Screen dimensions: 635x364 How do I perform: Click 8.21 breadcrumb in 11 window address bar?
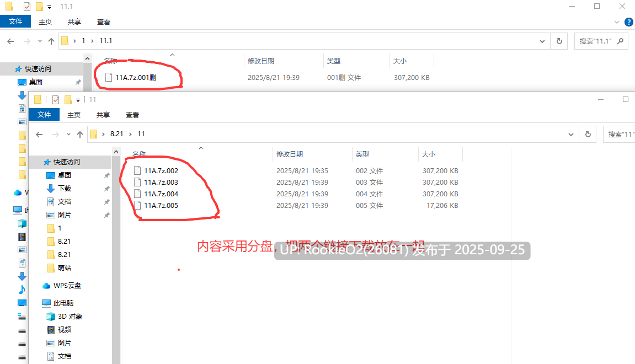116,134
